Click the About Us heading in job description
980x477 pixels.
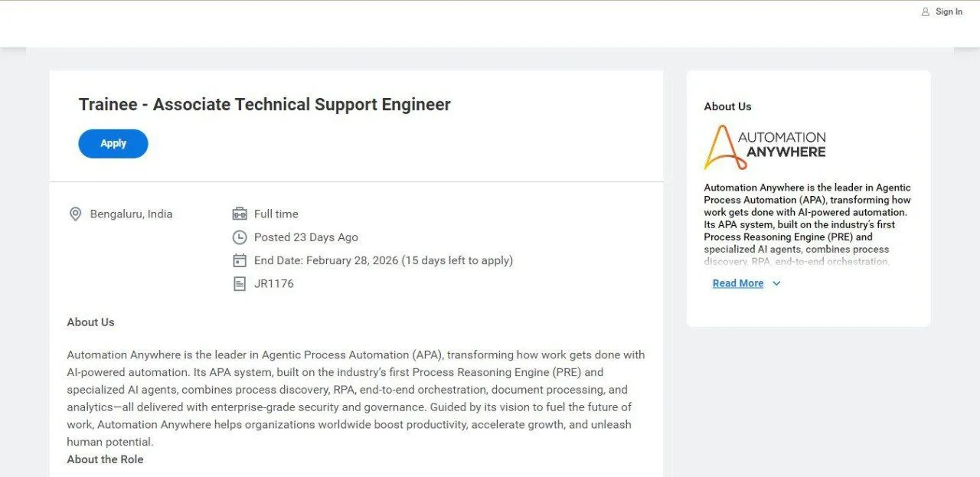coord(90,322)
